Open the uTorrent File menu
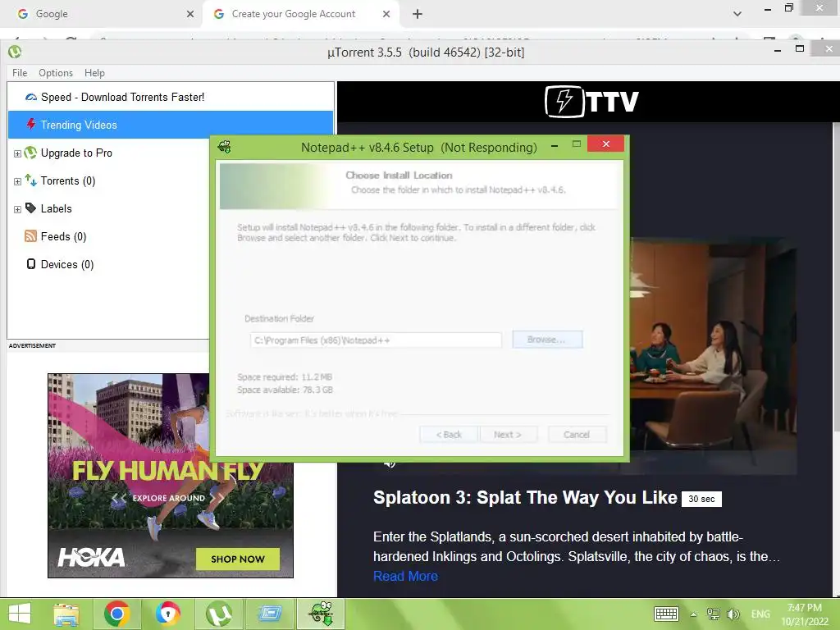Screen dimensions: 840x630 coord(20,73)
